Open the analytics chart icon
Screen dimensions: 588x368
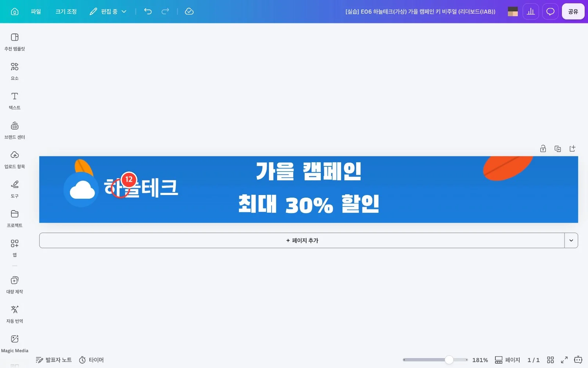(531, 11)
